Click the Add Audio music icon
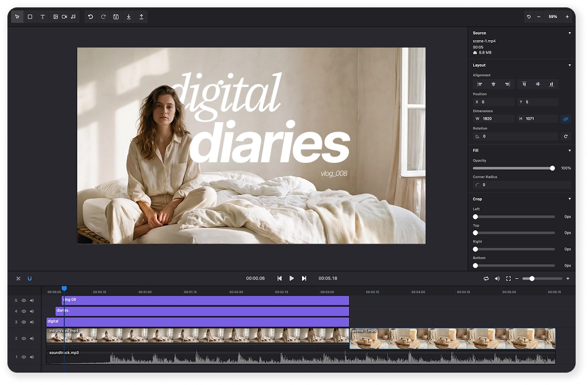Screen dimensions: 588x385 [x=73, y=17]
